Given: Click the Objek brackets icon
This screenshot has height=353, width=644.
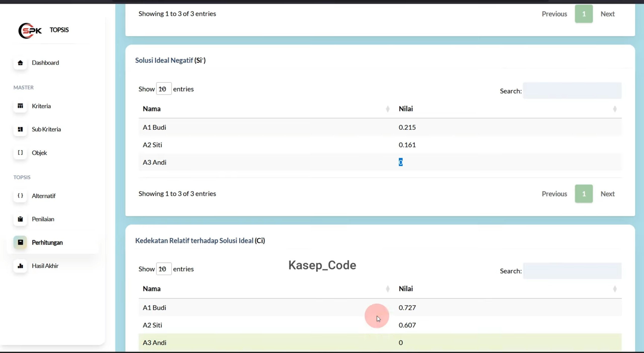Looking at the screenshot, I should (20, 153).
